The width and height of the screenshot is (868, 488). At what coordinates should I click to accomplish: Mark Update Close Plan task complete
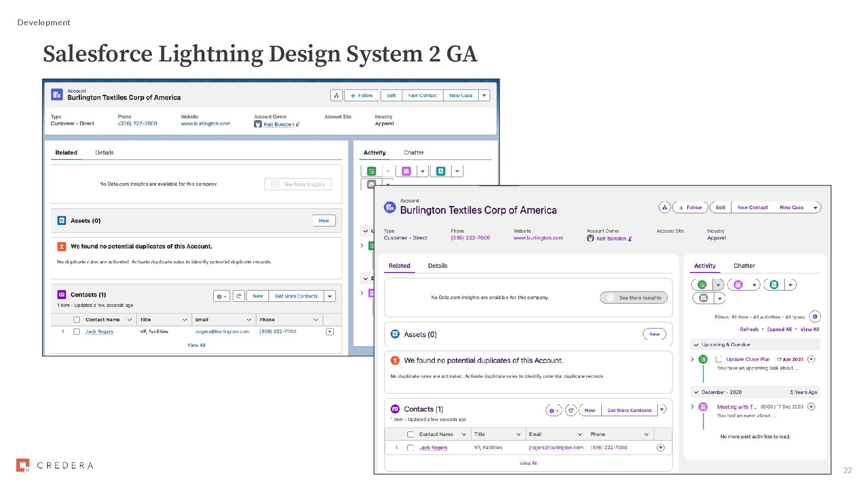click(x=718, y=359)
